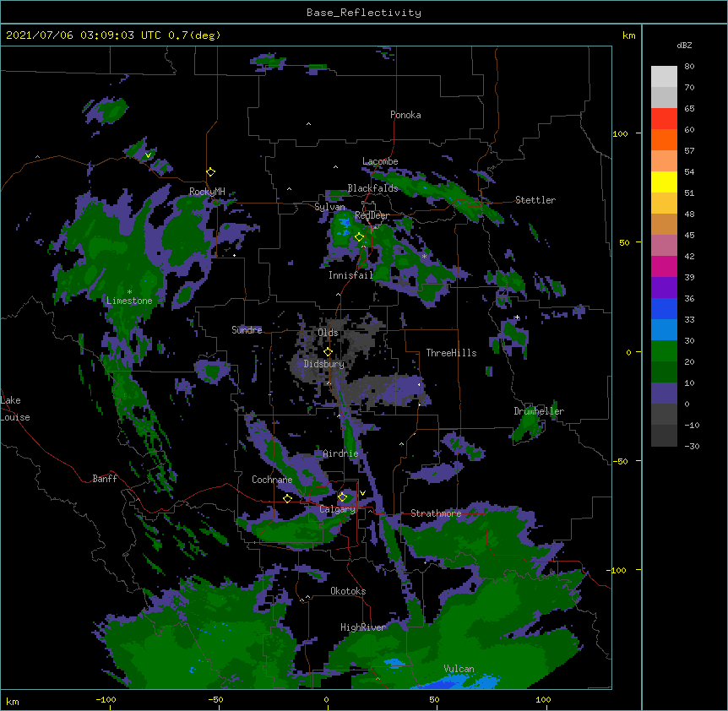Click the Calgary city label
728x711 pixels.
pyautogui.click(x=337, y=509)
